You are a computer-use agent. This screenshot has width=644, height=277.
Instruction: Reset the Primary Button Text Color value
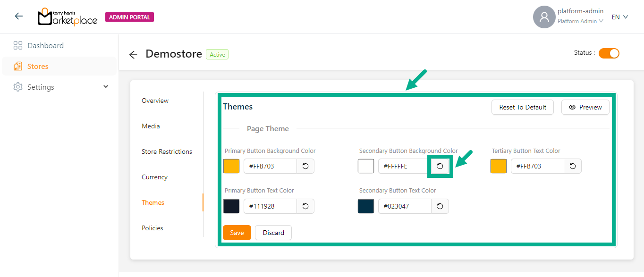coord(305,206)
